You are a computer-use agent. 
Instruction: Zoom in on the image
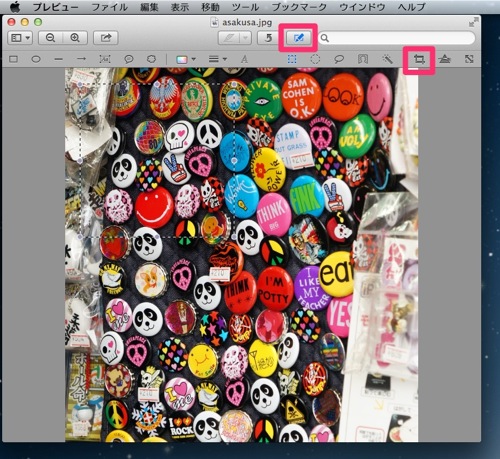point(75,38)
